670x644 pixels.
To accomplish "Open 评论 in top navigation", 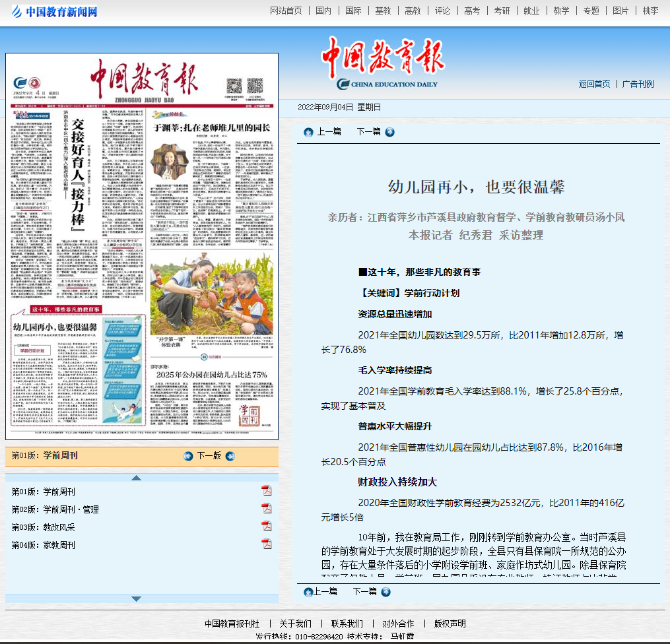I will pyautogui.click(x=443, y=11).
